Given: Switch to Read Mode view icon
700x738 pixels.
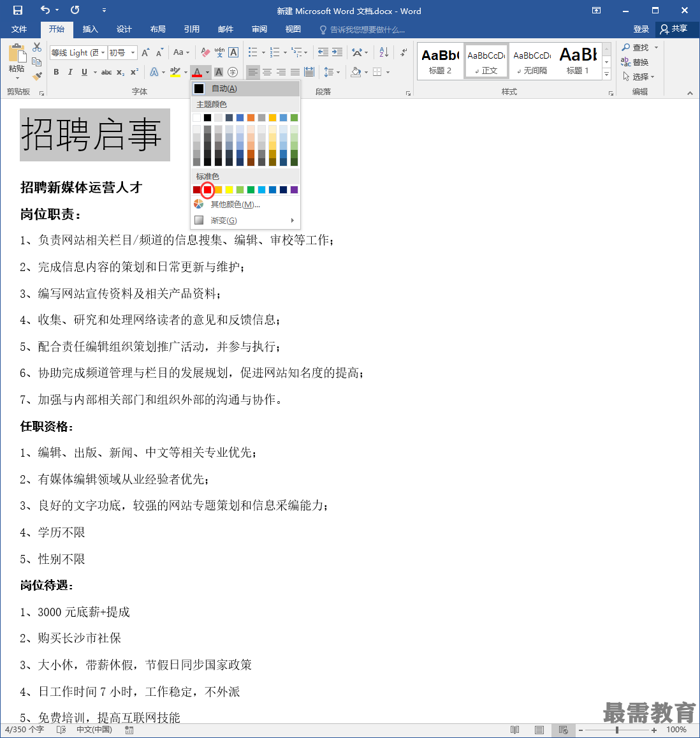Looking at the screenshot, I should point(514,730).
